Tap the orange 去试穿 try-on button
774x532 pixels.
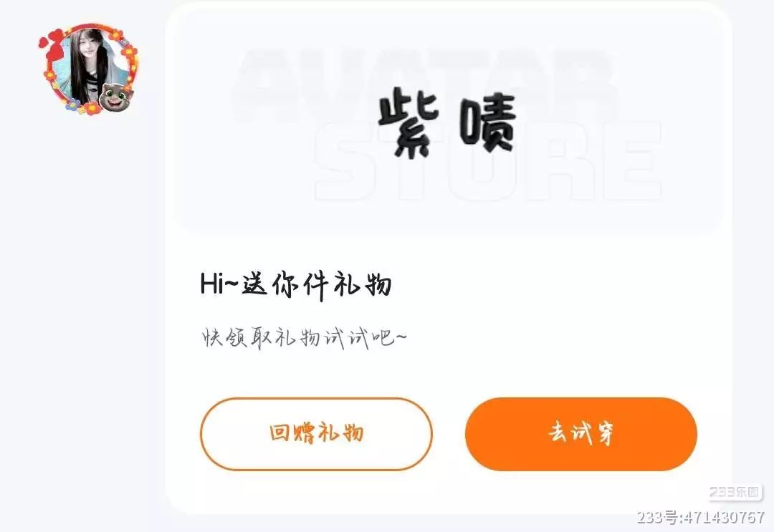(581, 434)
